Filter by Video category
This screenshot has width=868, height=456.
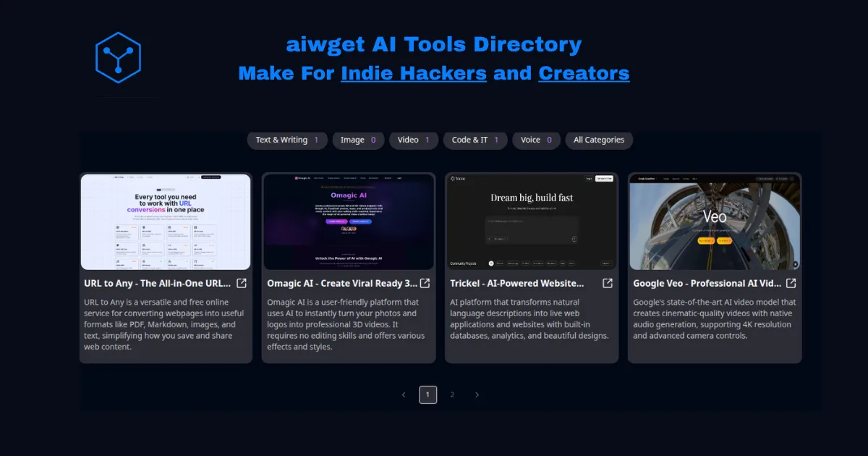click(414, 140)
